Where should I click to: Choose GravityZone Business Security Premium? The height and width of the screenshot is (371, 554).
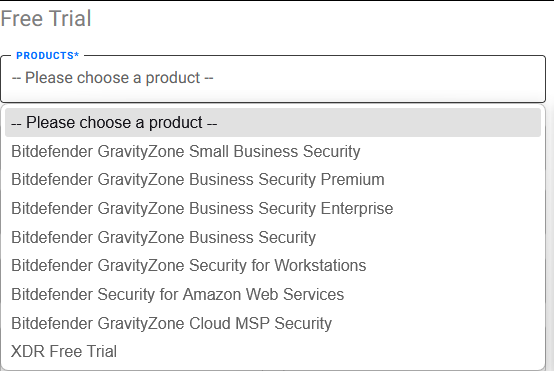pos(273,179)
